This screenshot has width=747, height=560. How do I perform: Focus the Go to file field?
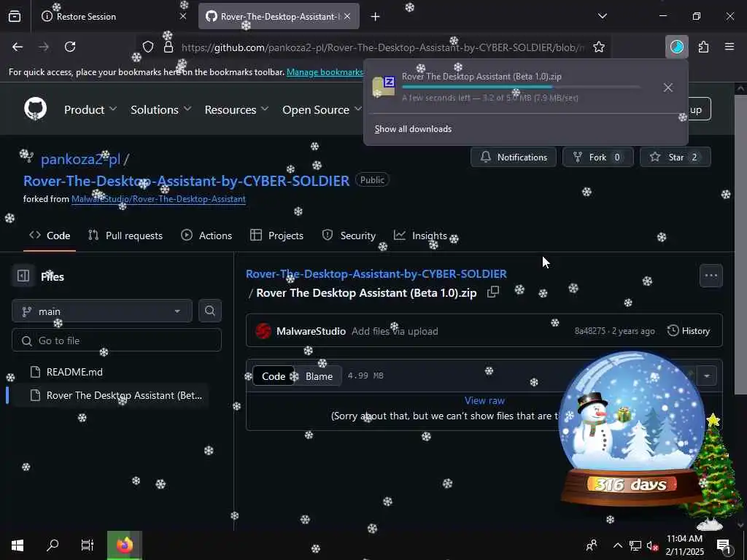117,341
